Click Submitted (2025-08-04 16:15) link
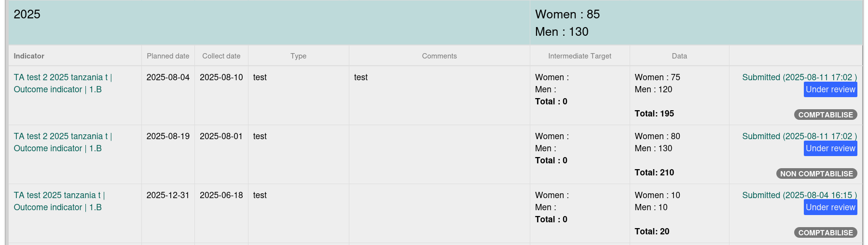Image resolution: width=868 pixels, height=245 pixels. click(799, 195)
